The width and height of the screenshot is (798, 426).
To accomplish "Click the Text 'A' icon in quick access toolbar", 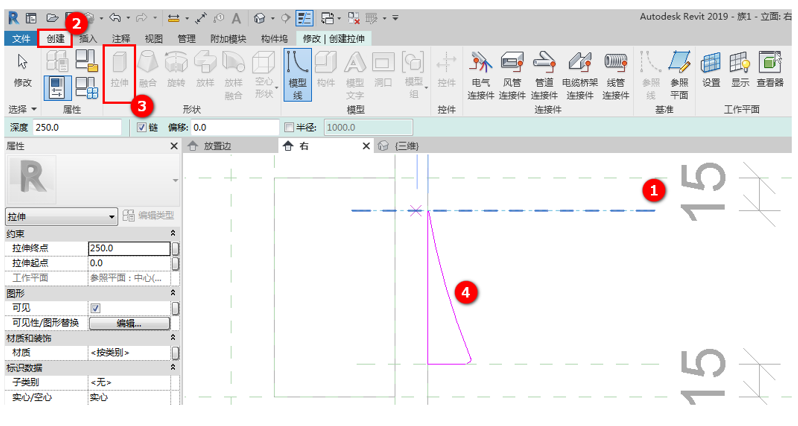I will coord(236,18).
